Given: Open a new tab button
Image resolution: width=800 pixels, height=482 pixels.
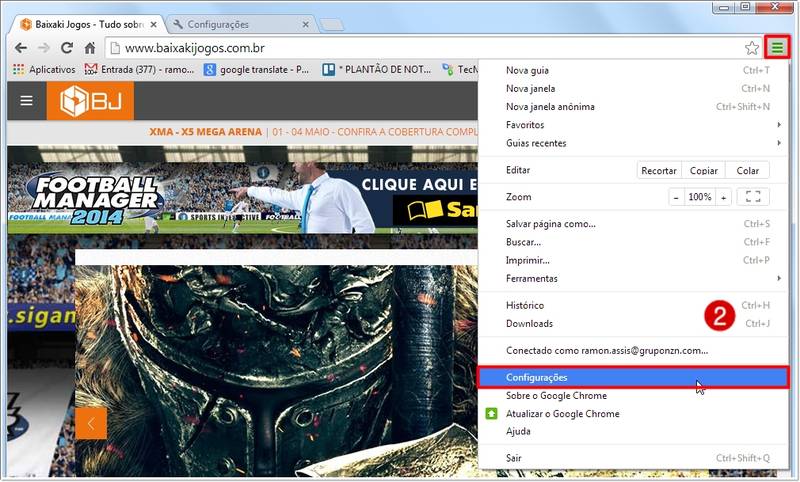Looking at the screenshot, I should [332, 25].
